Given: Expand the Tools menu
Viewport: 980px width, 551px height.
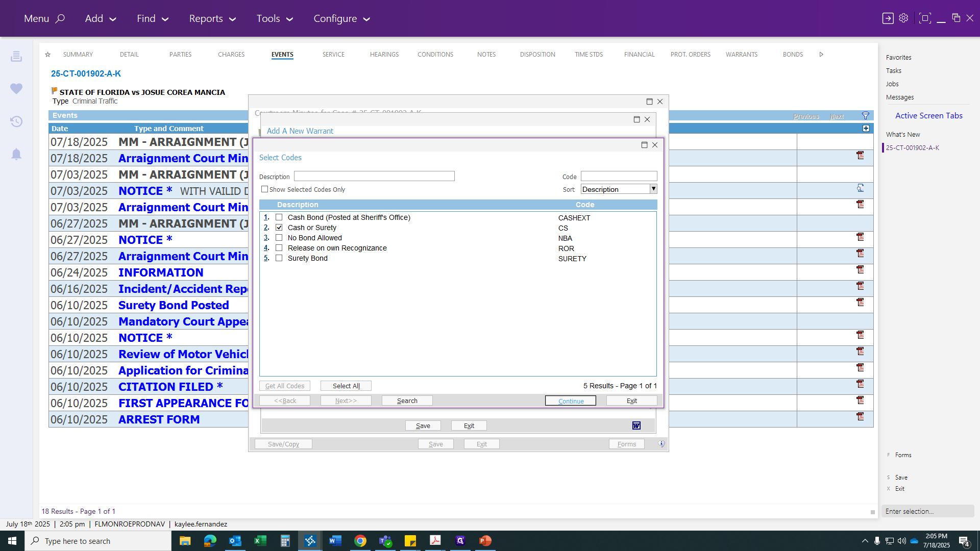Looking at the screenshot, I should pos(275,18).
